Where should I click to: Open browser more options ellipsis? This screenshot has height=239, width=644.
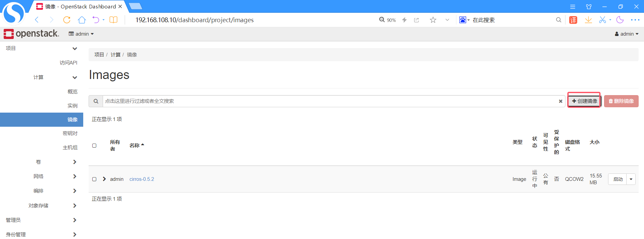click(635, 20)
